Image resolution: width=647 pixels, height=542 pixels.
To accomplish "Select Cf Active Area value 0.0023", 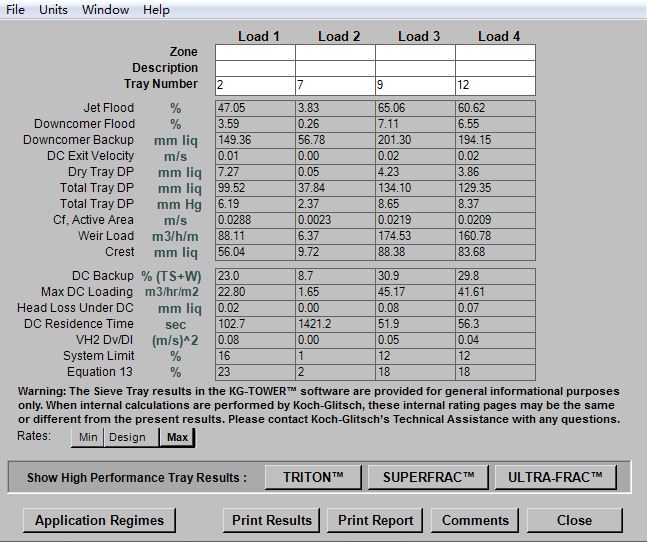I will 335,220.
